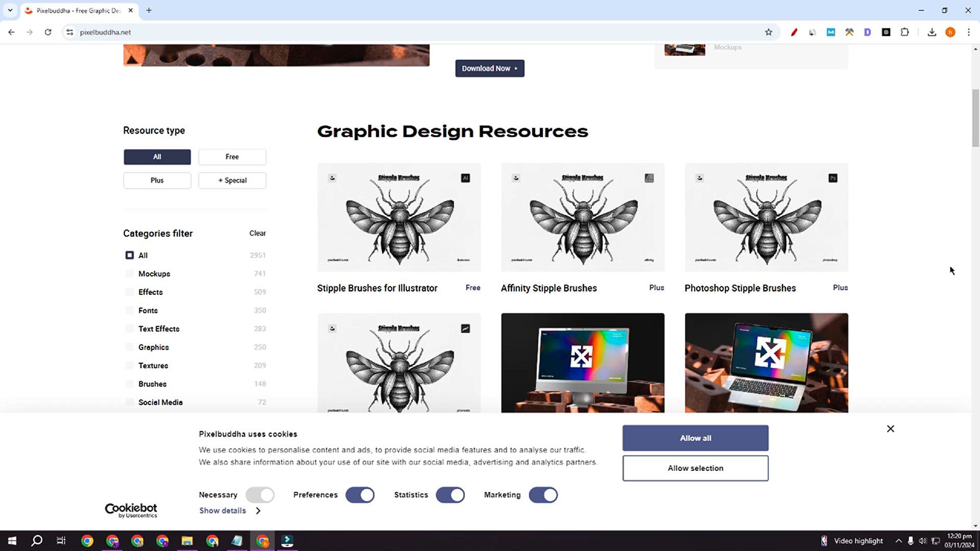This screenshot has width=980, height=551.
Task: Open the orange Chrome profile avatar
Action: [x=950, y=32]
